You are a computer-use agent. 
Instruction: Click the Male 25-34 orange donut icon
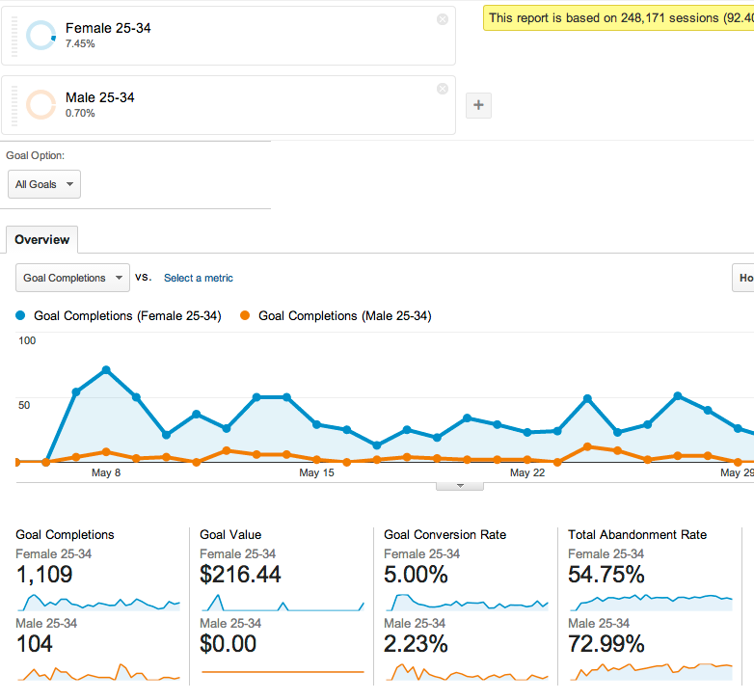click(x=41, y=104)
